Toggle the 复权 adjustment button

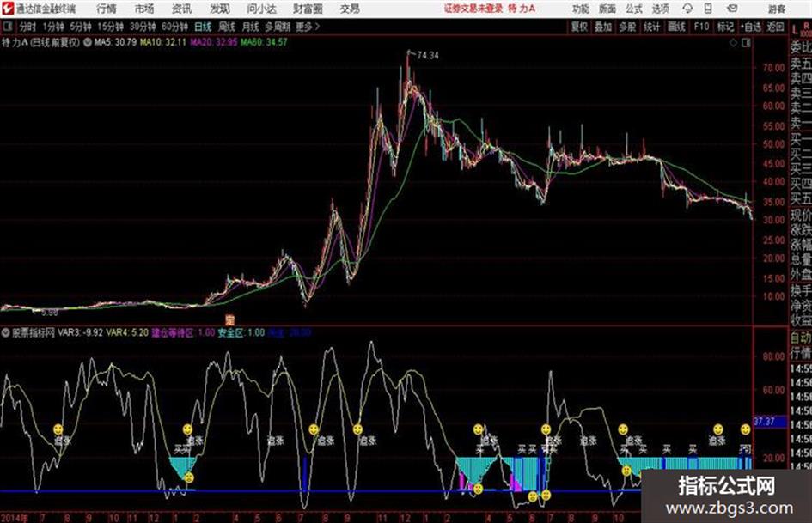[x=579, y=27]
